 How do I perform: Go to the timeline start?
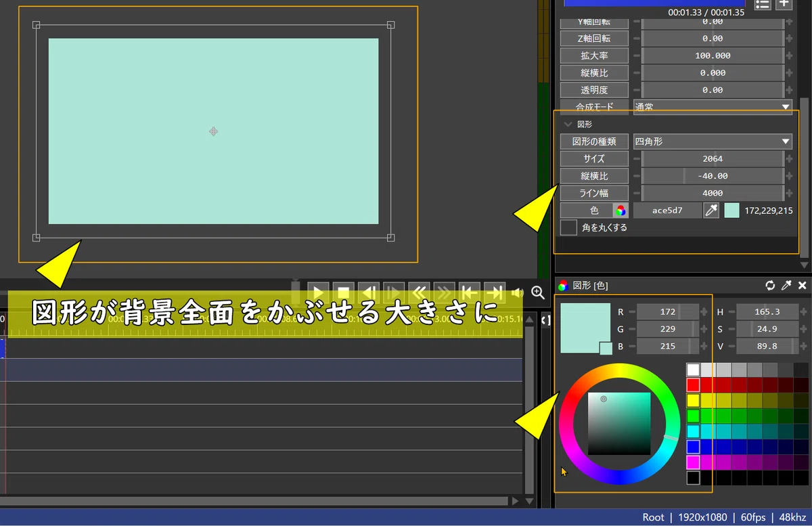(469, 293)
